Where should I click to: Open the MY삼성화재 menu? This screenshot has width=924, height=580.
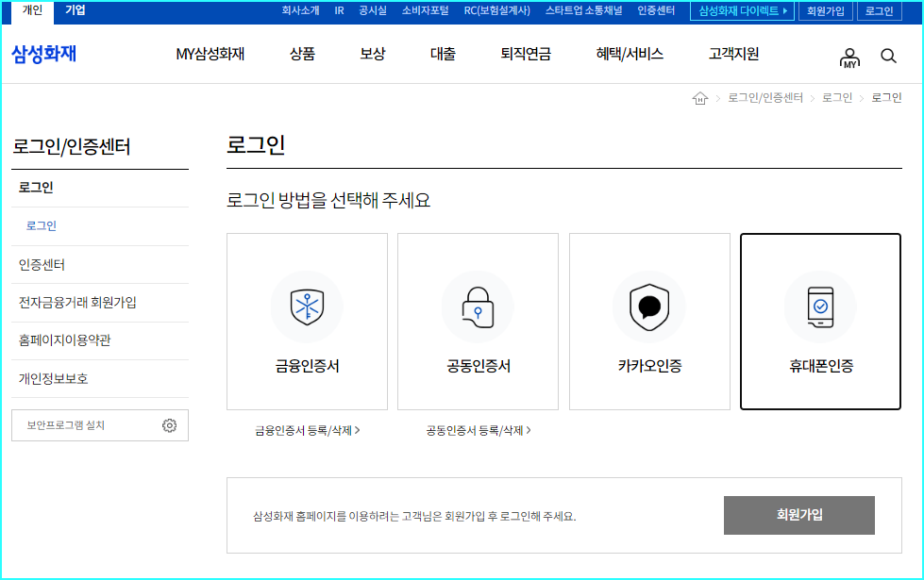210,54
